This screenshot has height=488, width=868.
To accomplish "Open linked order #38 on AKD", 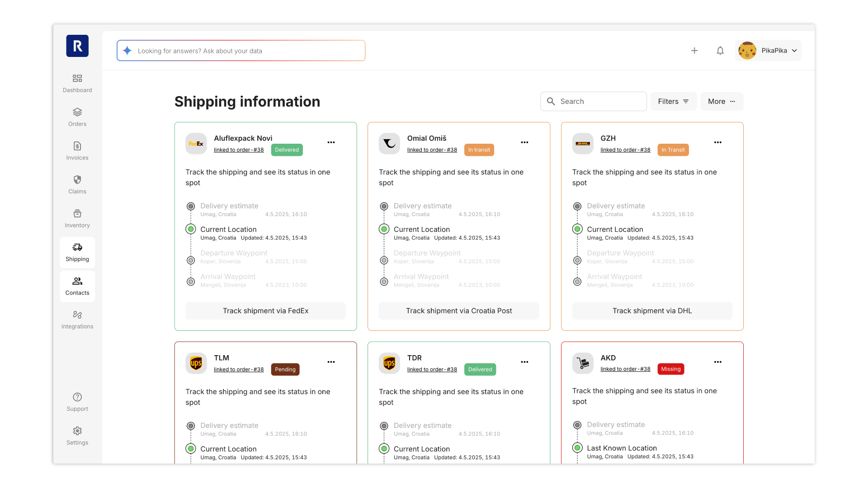I will 625,369.
